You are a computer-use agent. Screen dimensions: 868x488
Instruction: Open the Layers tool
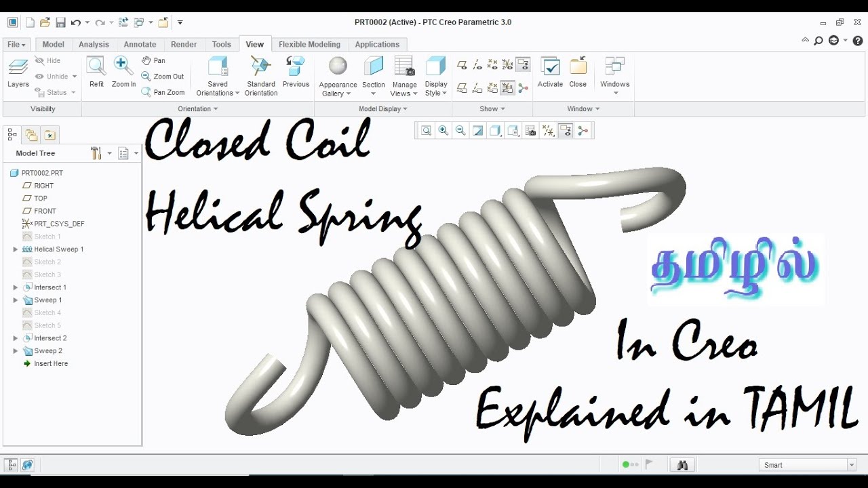[18, 74]
